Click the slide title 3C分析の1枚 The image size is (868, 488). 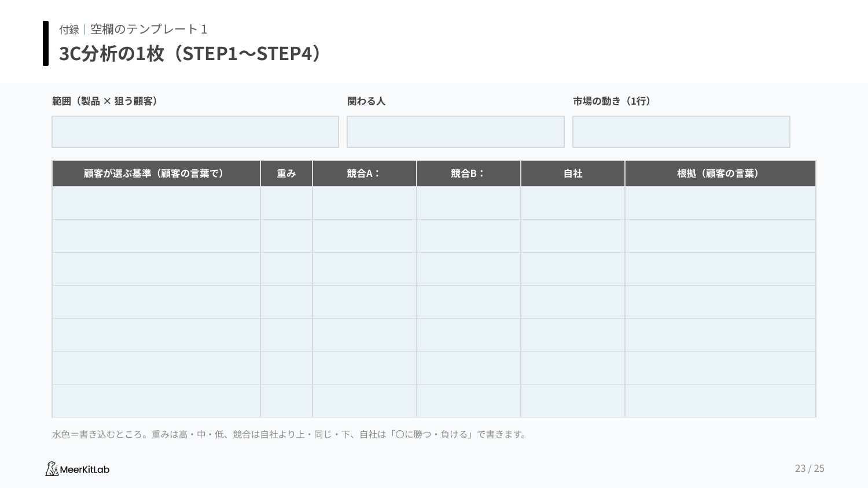(x=112, y=53)
